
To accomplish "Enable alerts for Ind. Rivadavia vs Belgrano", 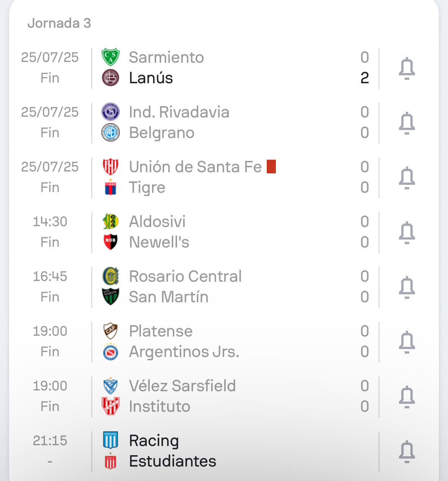I will click(x=407, y=123).
